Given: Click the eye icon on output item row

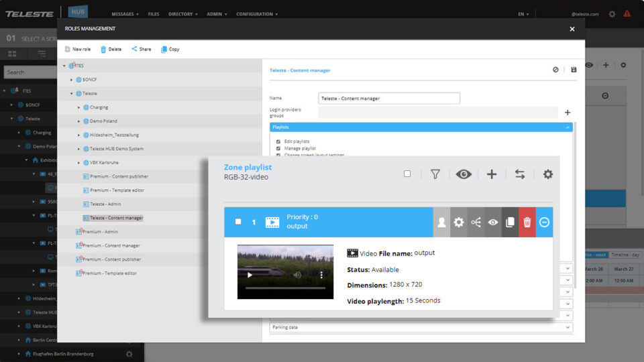Looking at the screenshot, I should [493, 222].
